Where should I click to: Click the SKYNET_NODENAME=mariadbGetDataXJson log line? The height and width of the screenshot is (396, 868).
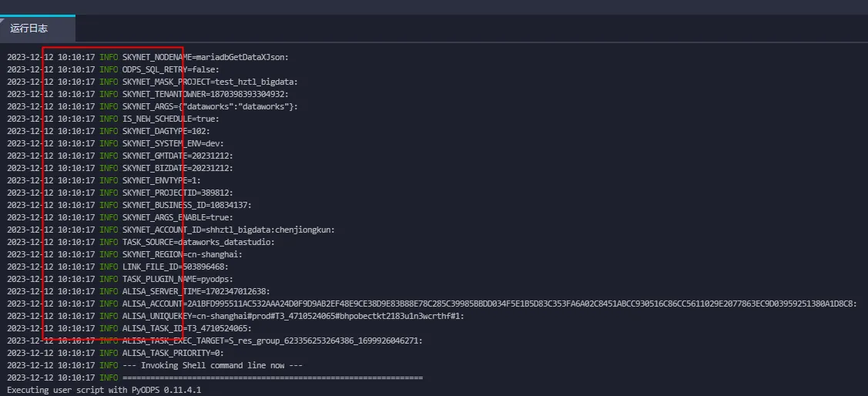(205, 57)
